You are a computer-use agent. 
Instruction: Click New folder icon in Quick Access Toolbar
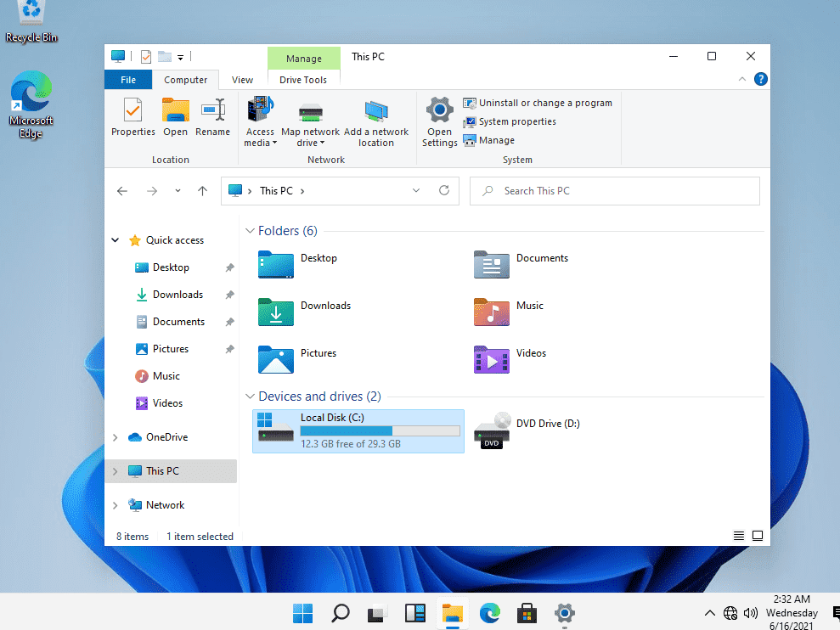[x=165, y=56]
